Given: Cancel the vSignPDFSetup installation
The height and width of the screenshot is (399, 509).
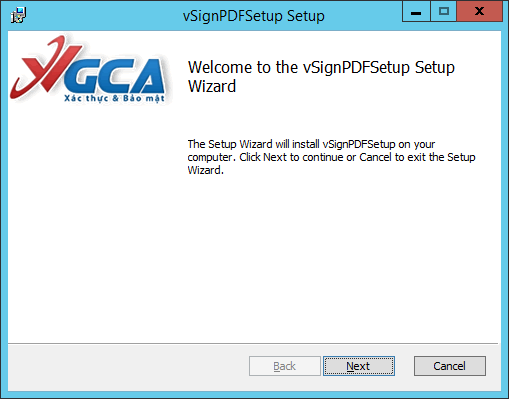Looking at the screenshot, I should point(450,366).
